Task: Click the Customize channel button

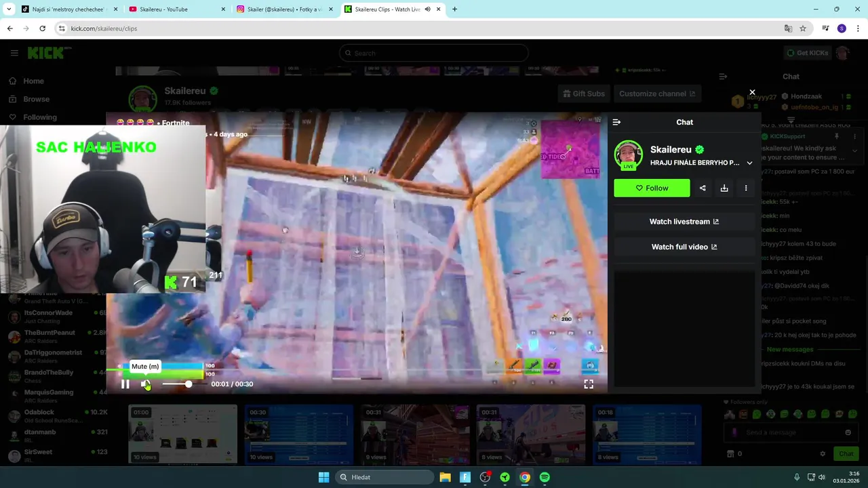Action: pos(657,94)
